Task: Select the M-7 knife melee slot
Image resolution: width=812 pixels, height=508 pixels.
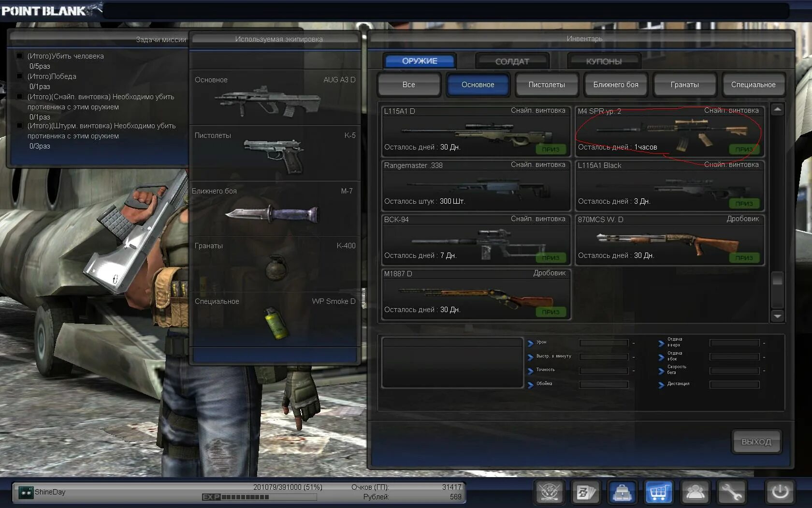Action: 275,209
